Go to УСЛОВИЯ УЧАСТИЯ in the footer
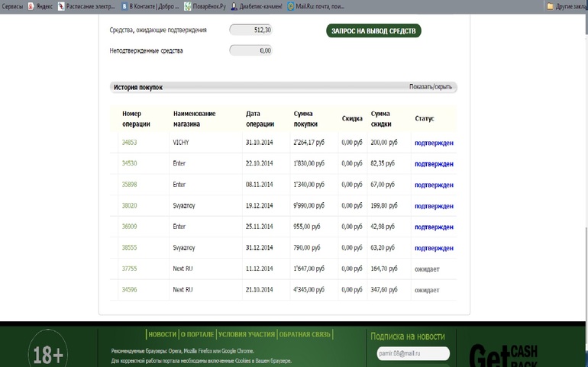Image resolution: width=588 pixels, height=367 pixels. (246, 334)
